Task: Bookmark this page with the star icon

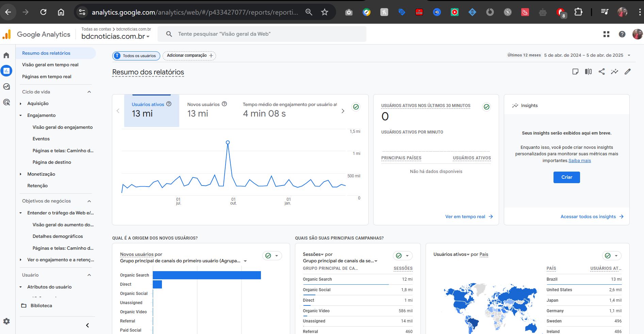Action: tap(325, 12)
